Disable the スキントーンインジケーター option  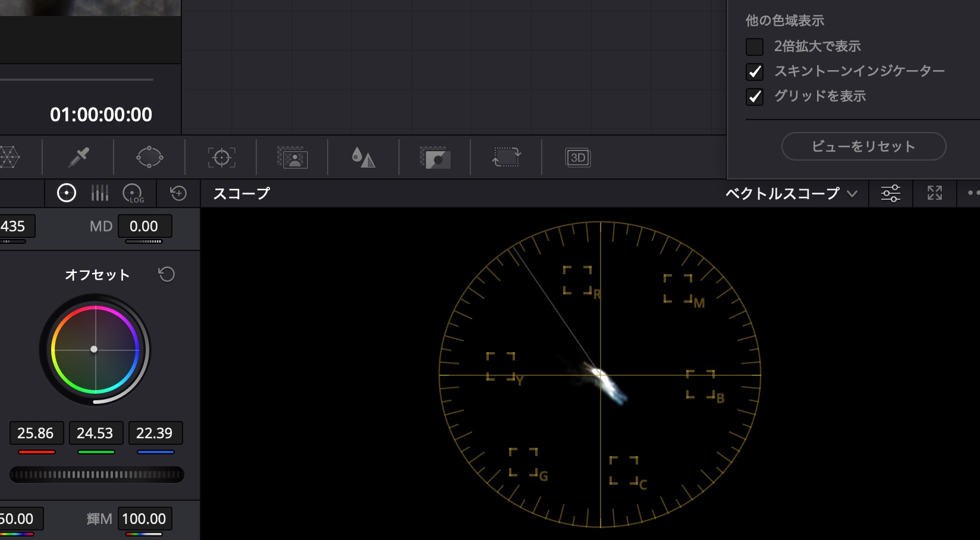click(755, 72)
